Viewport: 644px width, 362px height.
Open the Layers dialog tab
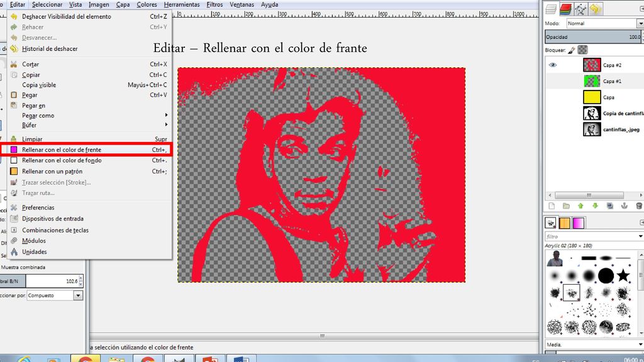[x=551, y=9]
